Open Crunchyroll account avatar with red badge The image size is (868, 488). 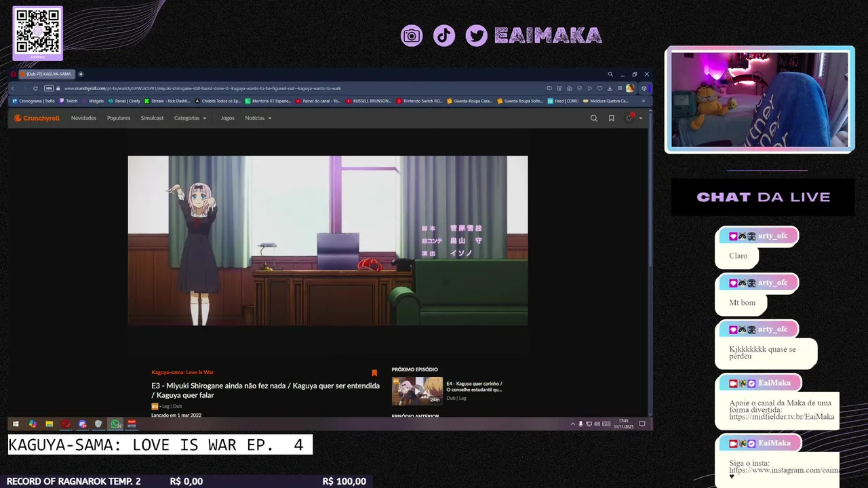click(630, 117)
